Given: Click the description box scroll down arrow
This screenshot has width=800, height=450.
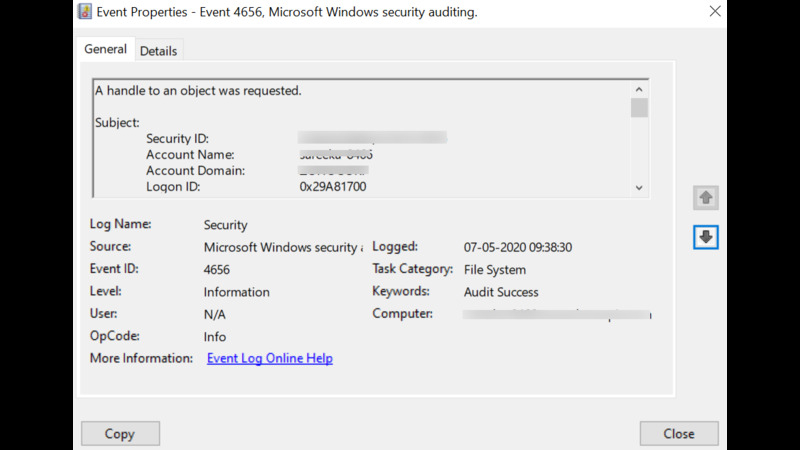Looking at the screenshot, I should 639,188.
